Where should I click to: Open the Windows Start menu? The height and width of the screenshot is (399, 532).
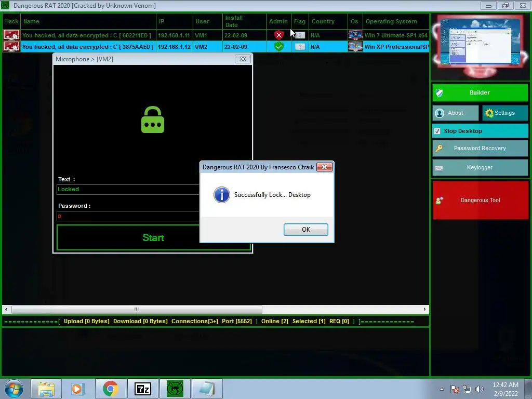pyautogui.click(x=14, y=389)
